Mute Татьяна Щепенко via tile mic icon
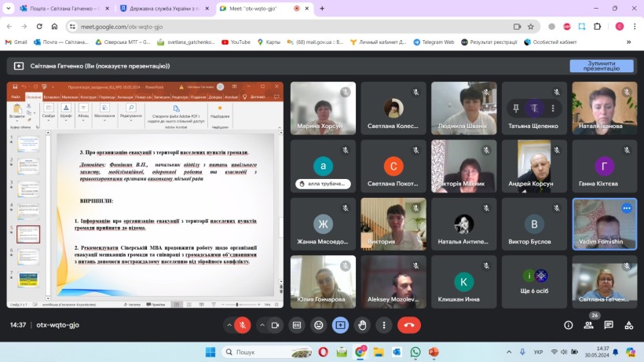 click(534, 108)
